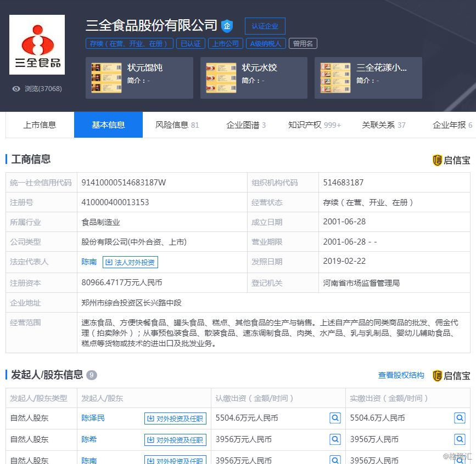Click the address 郑州市综合投资区长兴路中段
This screenshot has width=476, height=464.
[x=131, y=303]
